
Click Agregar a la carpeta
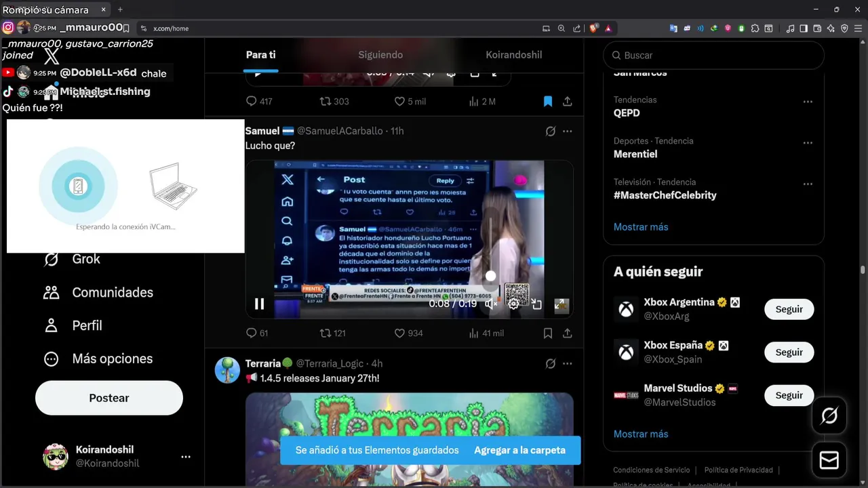[x=519, y=450]
